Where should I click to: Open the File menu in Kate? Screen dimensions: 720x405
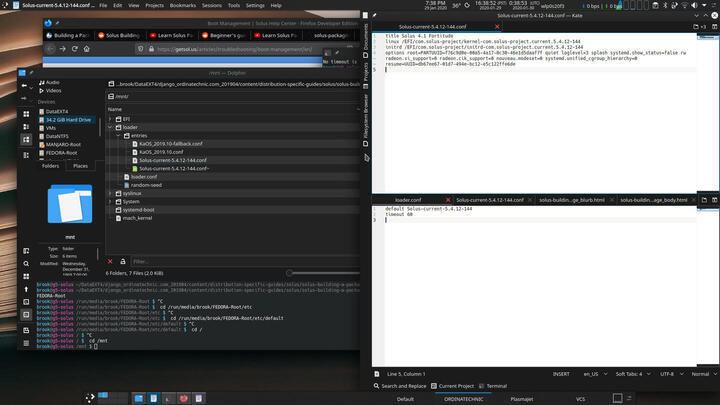(103, 6)
